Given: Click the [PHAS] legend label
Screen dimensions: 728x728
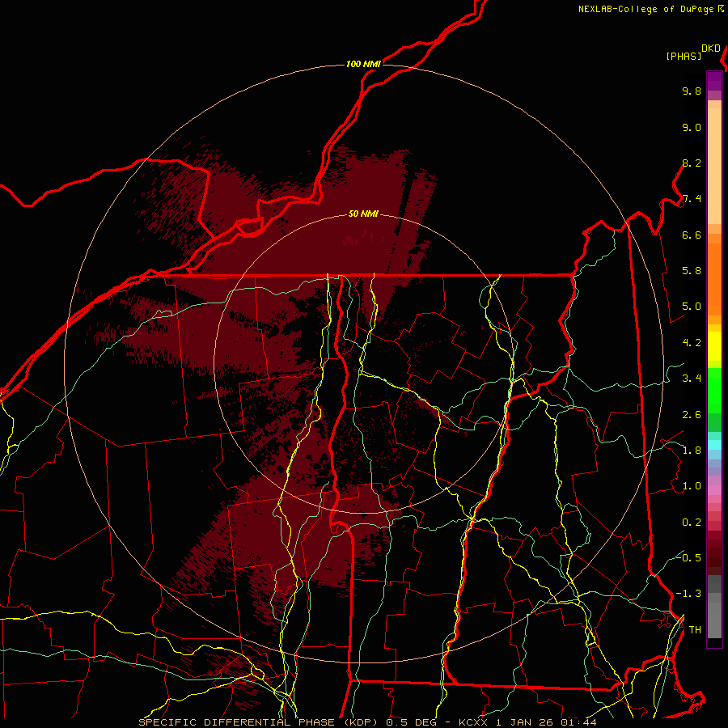Looking at the screenshot, I should pyautogui.click(x=684, y=57).
